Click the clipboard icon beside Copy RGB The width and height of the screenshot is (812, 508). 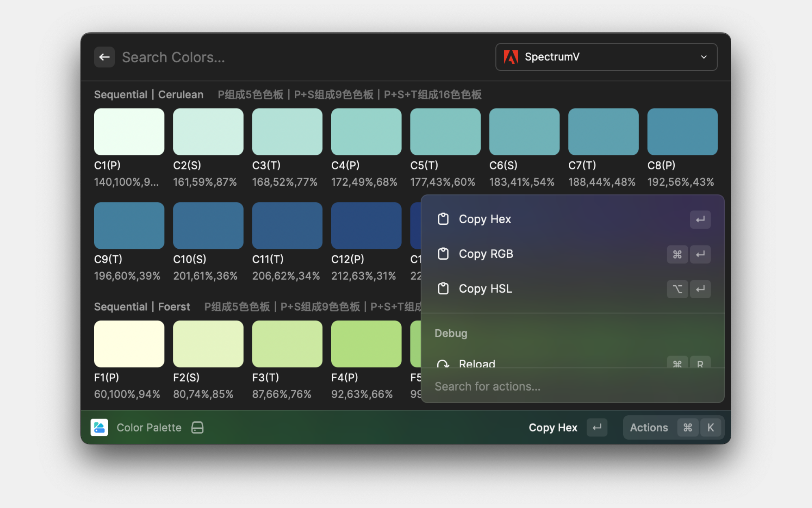[x=443, y=254]
